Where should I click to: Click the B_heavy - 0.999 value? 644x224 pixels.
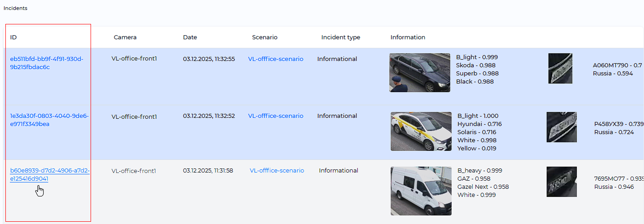(x=480, y=170)
